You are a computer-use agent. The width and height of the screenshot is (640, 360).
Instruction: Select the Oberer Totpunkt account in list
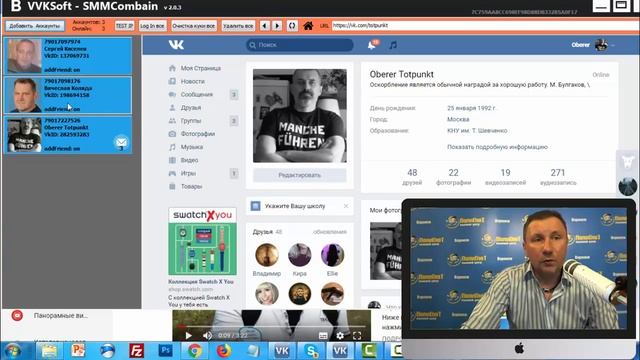[68, 134]
